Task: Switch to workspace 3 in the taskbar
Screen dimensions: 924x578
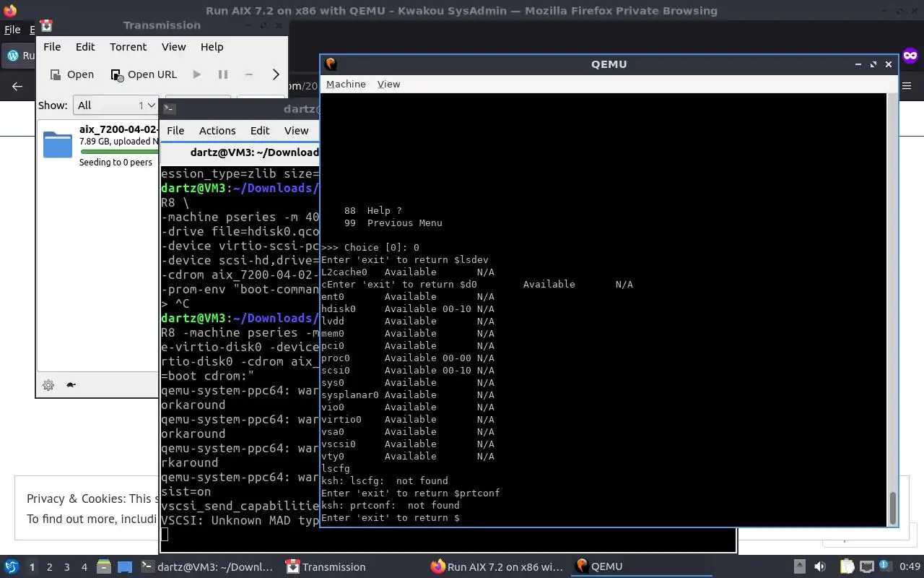Action: pos(67,567)
